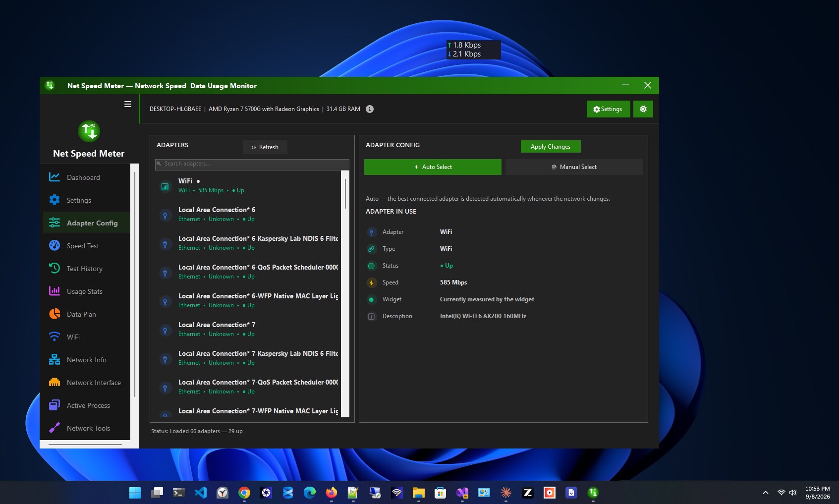Open Test History clock icon

(x=55, y=268)
